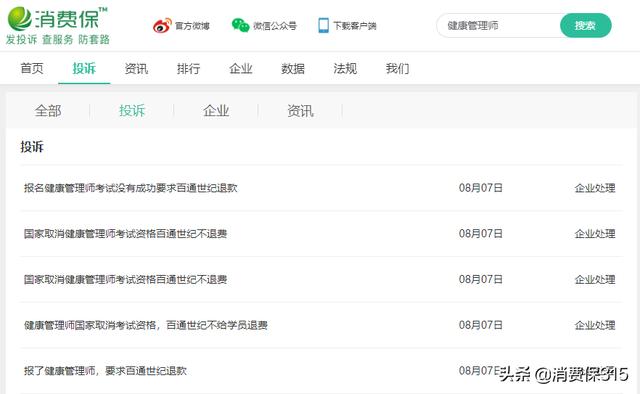Open the 官方微博 Weibo icon
The width and height of the screenshot is (640, 394).
(x=162, y=26)
